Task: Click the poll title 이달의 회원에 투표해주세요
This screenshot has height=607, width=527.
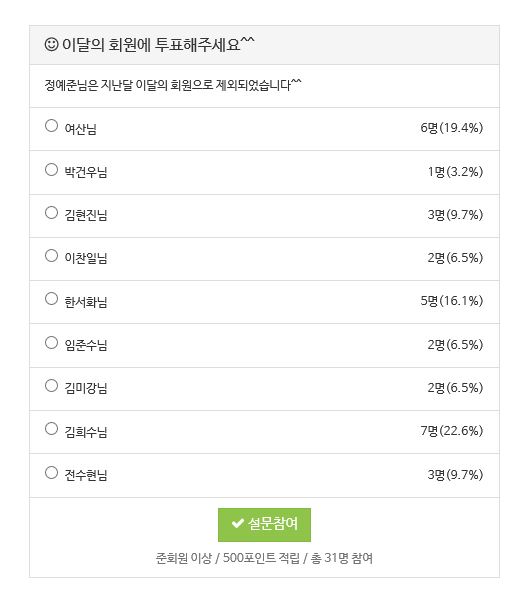Action: pyautogui.click(x=158, y=44)
